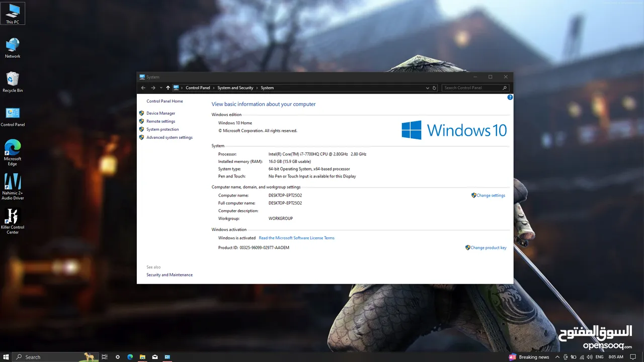The image size is (644, 362).
Task: Open Settings gear in the taskbar
Action: 118,357
